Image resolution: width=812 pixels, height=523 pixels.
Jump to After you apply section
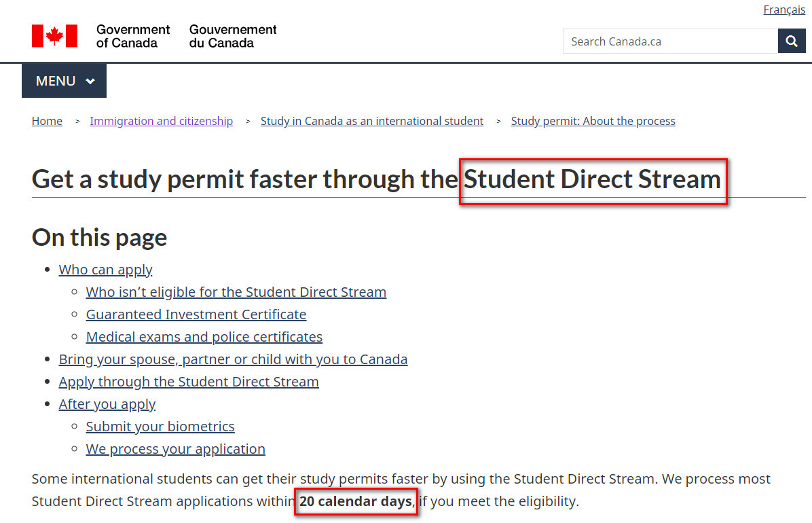(107, 403)
